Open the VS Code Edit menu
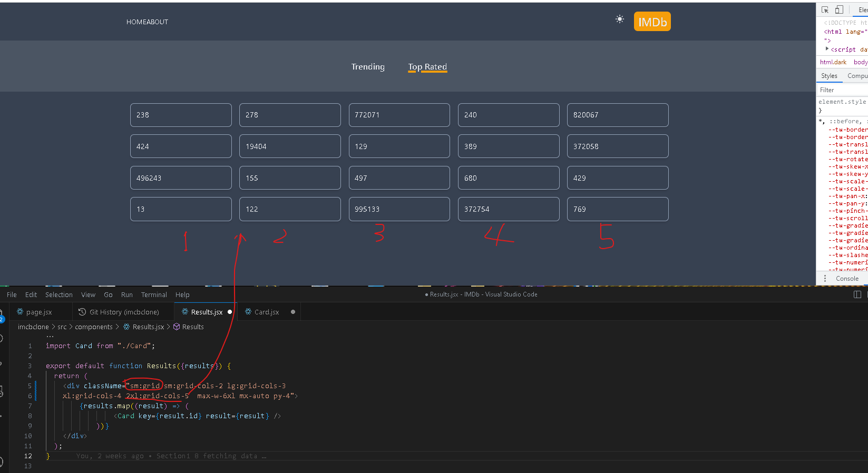The width and height of the screenshot is (868, 473). click(31, 295)
